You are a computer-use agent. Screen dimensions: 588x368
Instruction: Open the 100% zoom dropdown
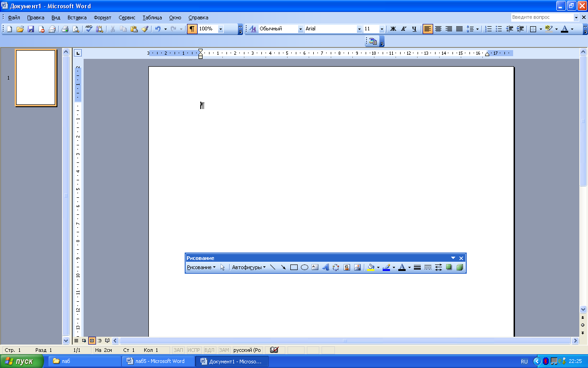coord(221,29)
